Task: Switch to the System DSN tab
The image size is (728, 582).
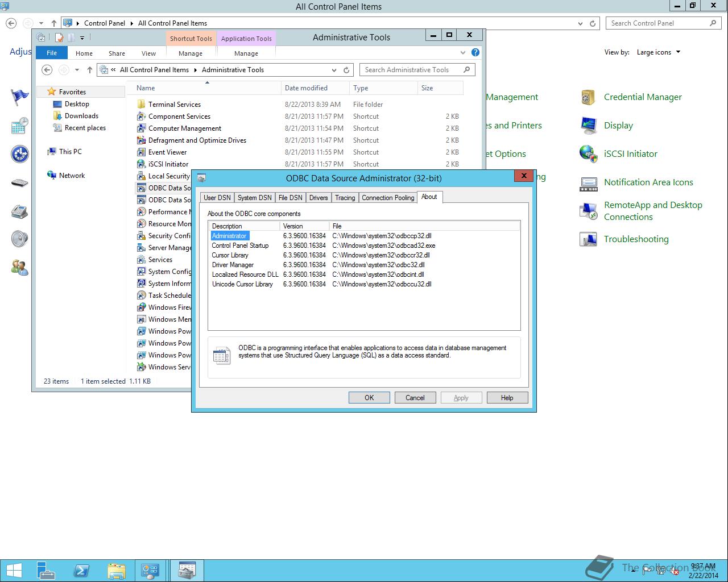Action: (x=254, y=198)
